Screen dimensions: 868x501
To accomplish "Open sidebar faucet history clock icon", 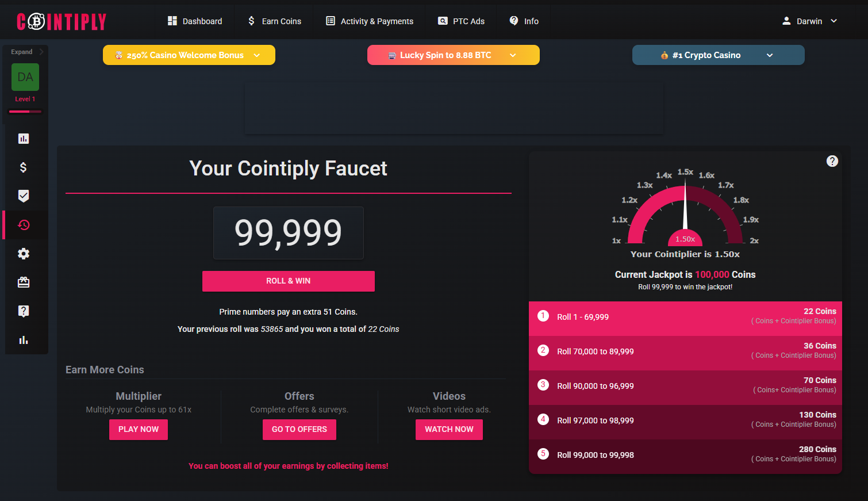I will [24, 225].
